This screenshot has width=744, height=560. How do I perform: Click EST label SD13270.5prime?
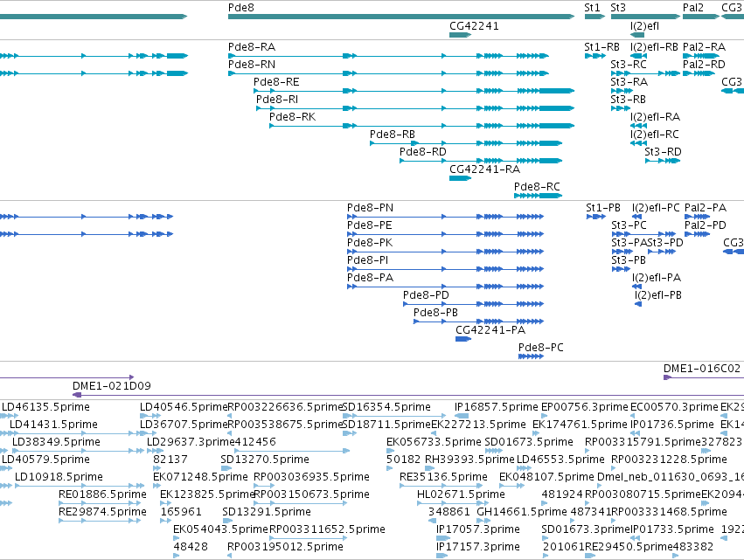(265, 460)
